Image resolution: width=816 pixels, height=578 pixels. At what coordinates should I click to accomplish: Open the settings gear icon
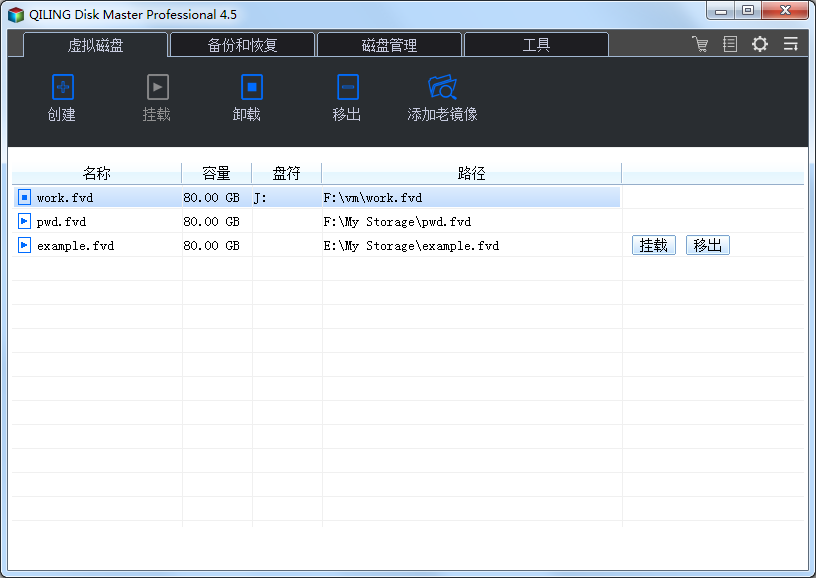pyautogui.click(x=760, y=44)
